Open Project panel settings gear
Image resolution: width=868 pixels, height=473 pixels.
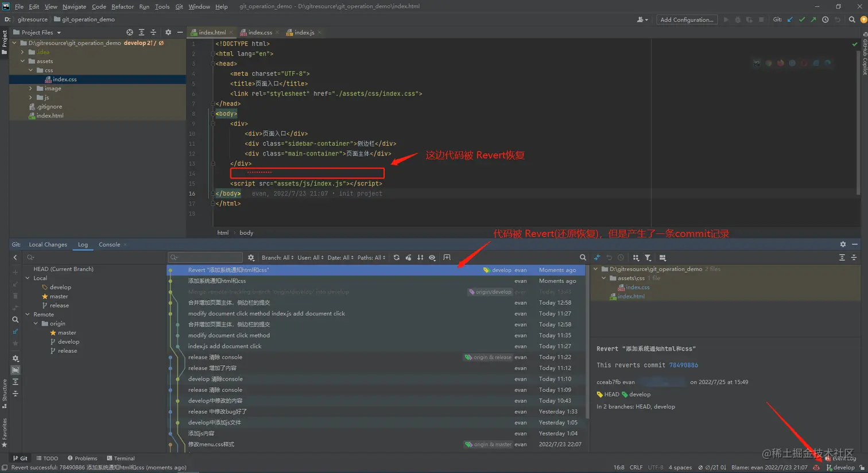coord(168,33)
